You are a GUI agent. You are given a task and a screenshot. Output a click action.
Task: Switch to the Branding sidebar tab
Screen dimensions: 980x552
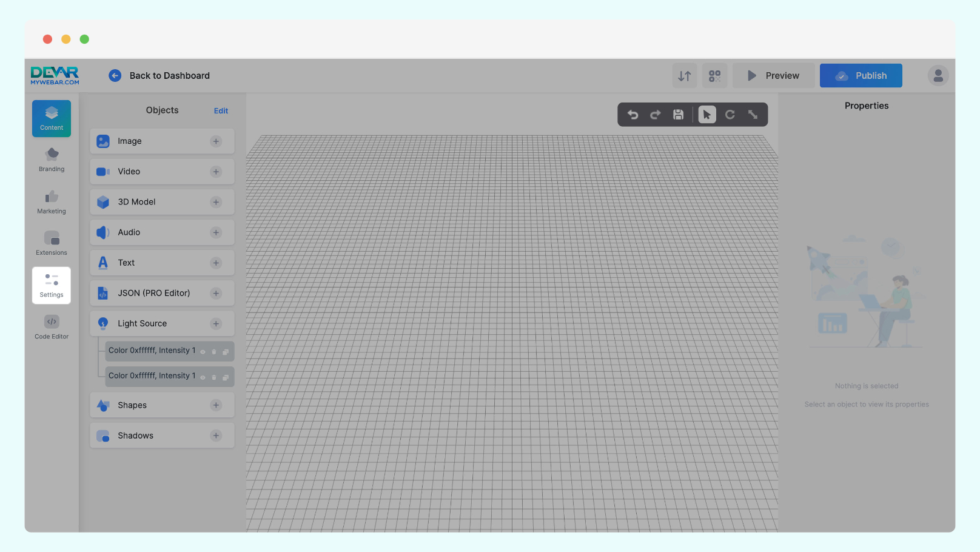52,160
